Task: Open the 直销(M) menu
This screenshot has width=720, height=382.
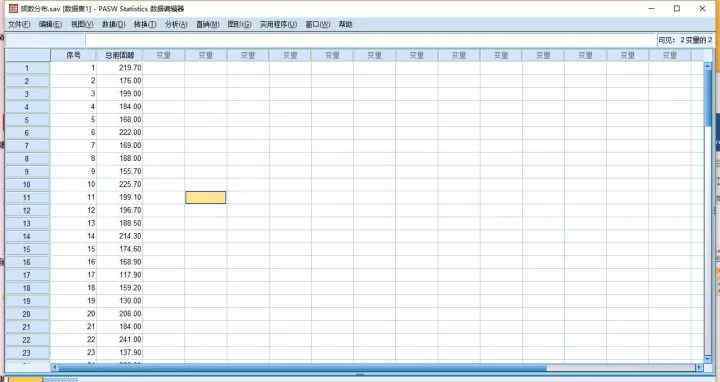Action: click(x=208, y=24)
